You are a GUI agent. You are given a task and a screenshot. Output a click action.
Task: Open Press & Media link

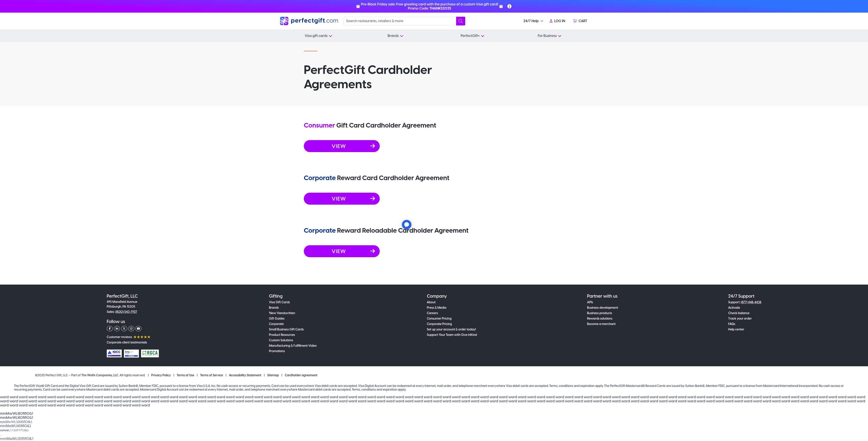coord(436,308)
